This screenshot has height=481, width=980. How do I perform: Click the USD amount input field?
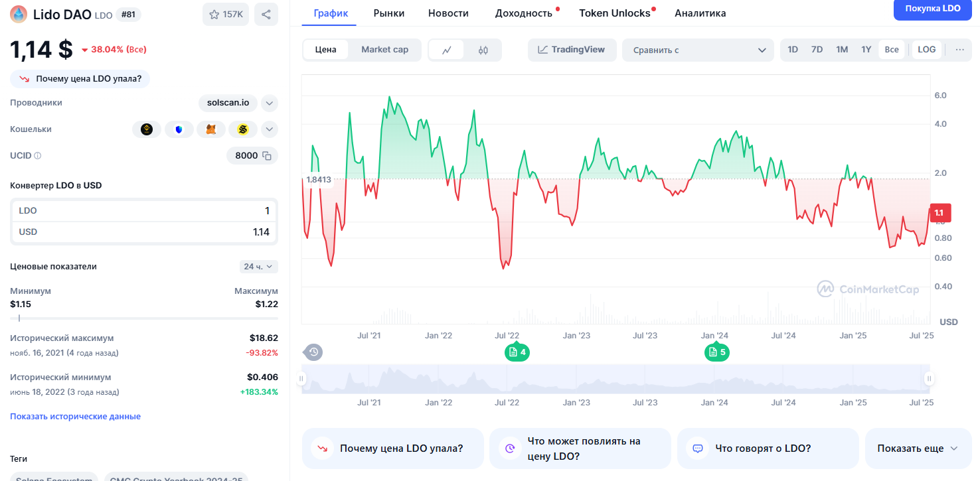point(144,232)
